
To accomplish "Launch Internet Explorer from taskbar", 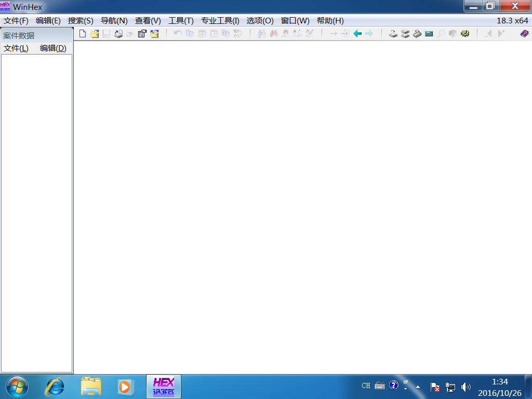I will click(55, 387).
